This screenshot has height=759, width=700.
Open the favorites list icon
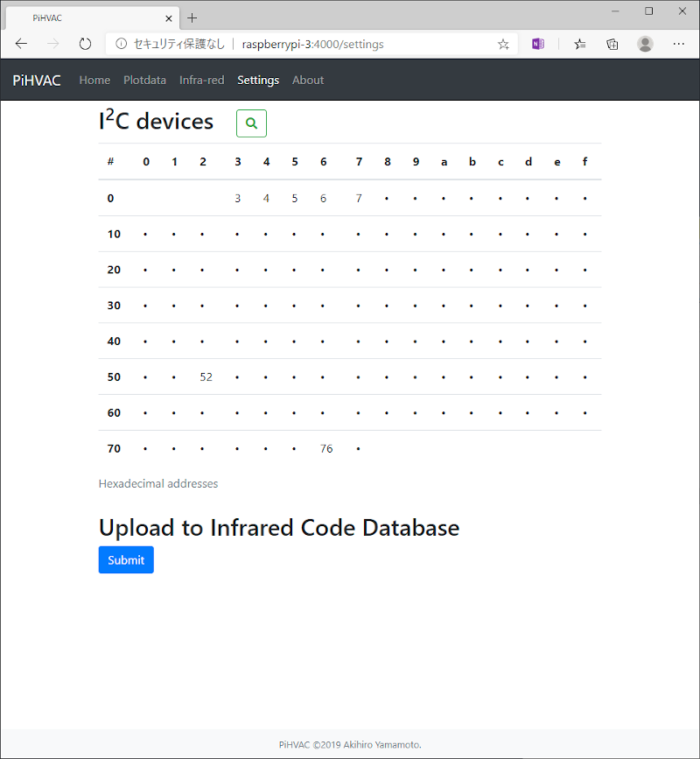[580, 44]
